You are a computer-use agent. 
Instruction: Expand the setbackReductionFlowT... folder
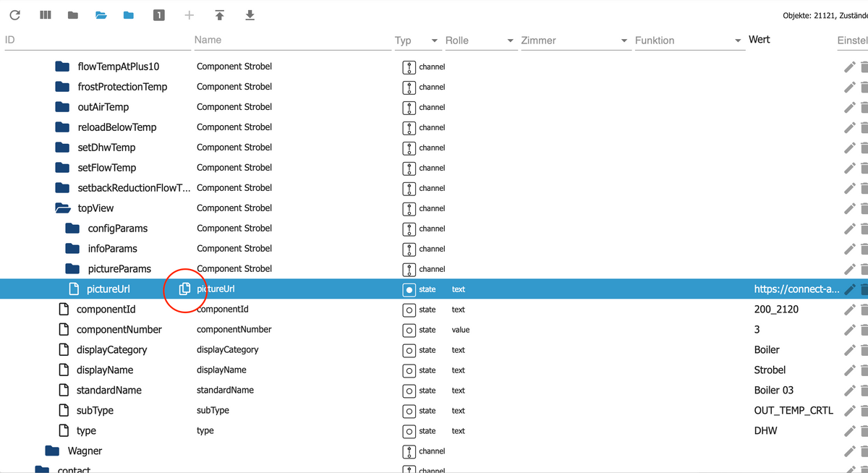point(63,187)
